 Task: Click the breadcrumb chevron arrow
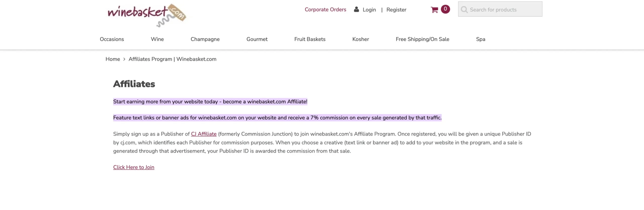click(x=124, y=59)
